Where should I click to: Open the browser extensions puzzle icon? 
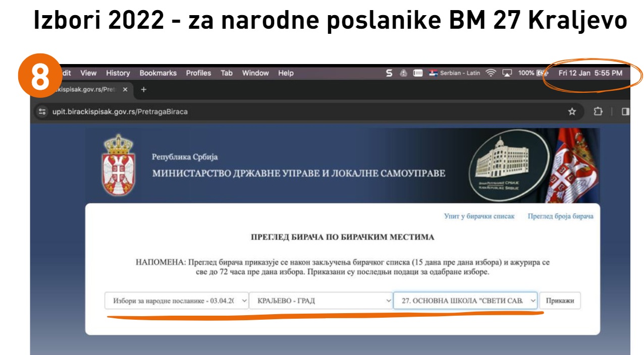(x=599, y=111)
